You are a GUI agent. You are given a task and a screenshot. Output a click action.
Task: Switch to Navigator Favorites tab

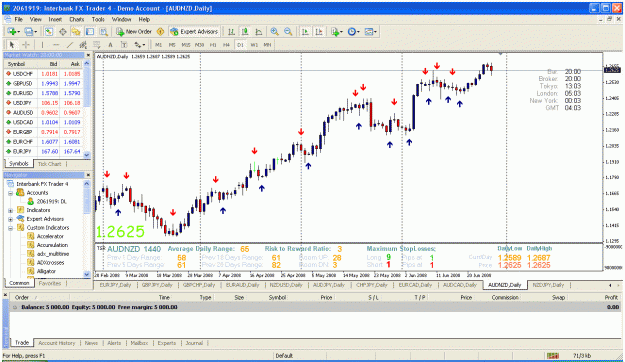pos(50,283)
